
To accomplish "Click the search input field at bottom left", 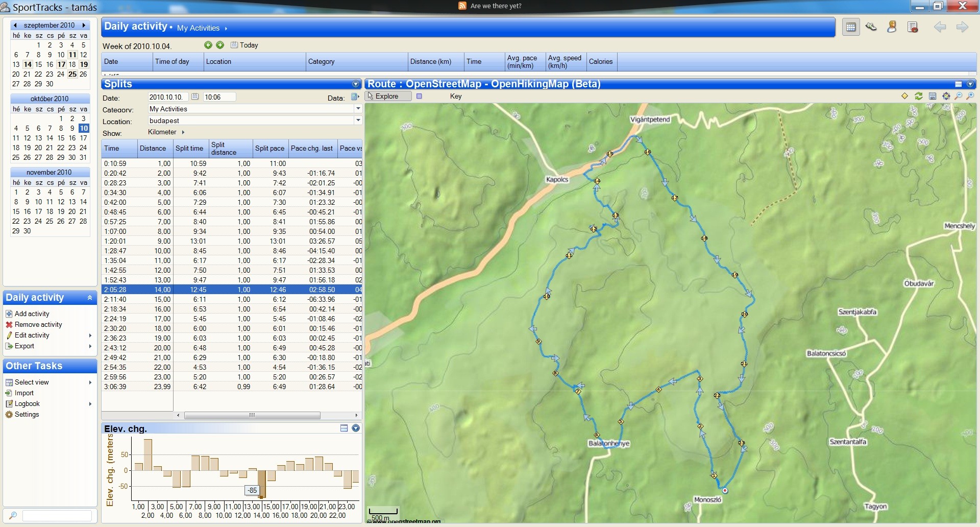I will tap(57, 516).
